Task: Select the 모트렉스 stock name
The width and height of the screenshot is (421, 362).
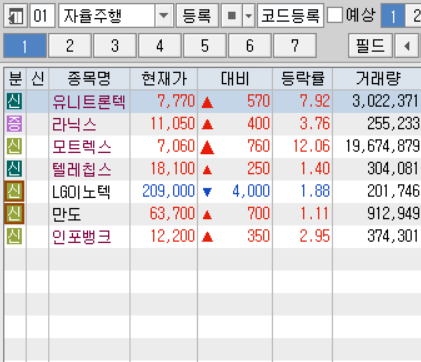Action: 82,147
